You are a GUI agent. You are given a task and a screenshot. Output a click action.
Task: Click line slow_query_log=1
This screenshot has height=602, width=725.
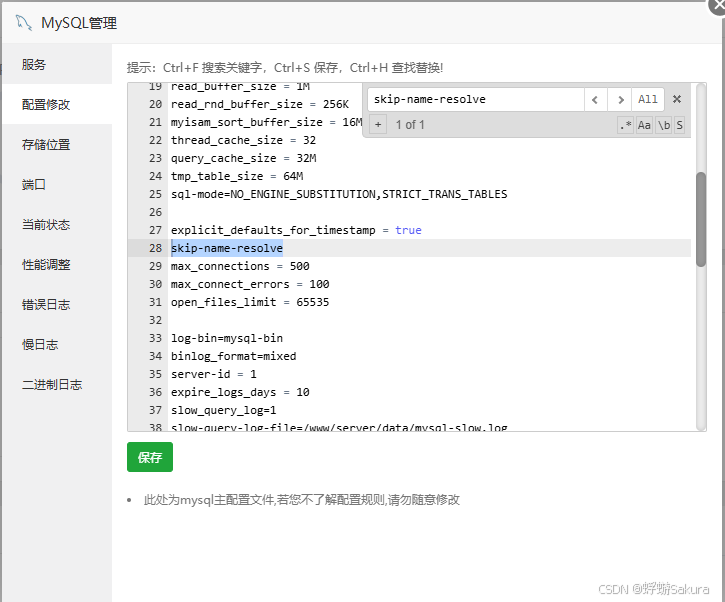point(223,410)
